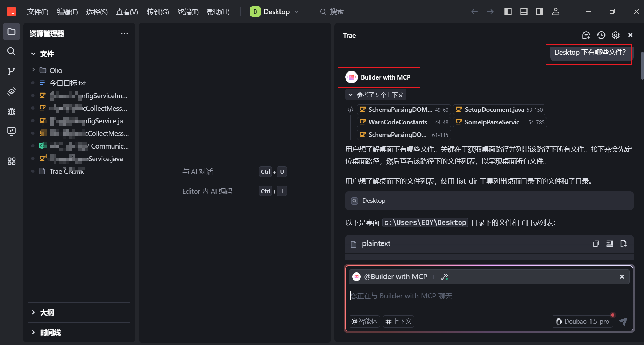Click the @智能体 button
This screenshot has width=644, height=345.
coord(364,321)
